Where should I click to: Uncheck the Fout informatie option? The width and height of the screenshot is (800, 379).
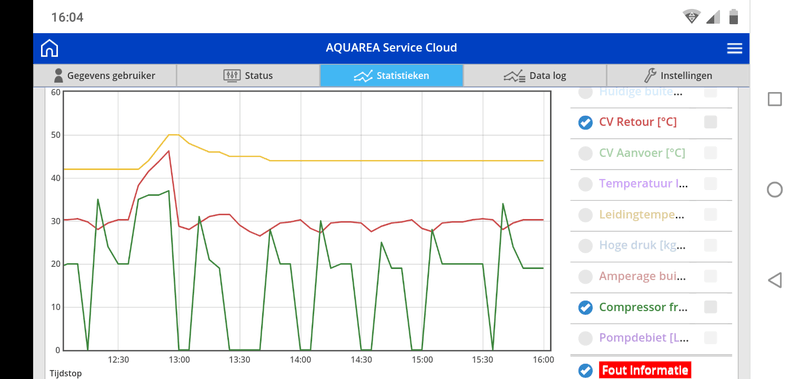pyautogui.click(x=585, y=370)
